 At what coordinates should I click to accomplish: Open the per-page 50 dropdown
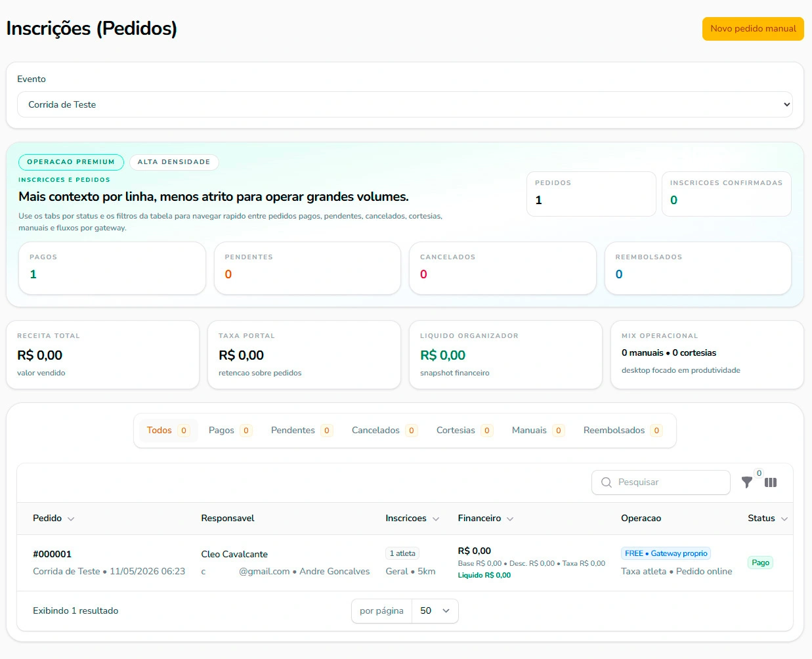(x=435, y=611)
